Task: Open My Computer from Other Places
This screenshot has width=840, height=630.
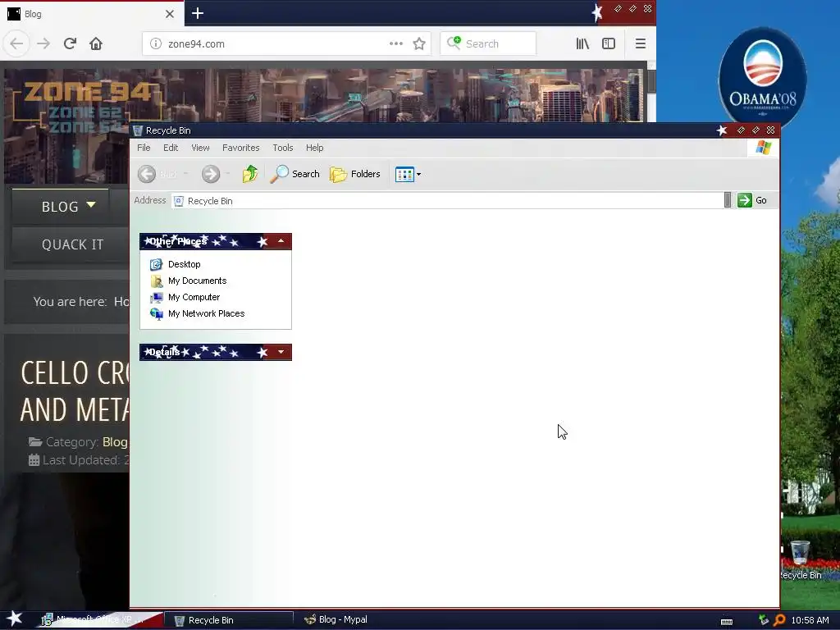Action: click(x=194, y=297)
